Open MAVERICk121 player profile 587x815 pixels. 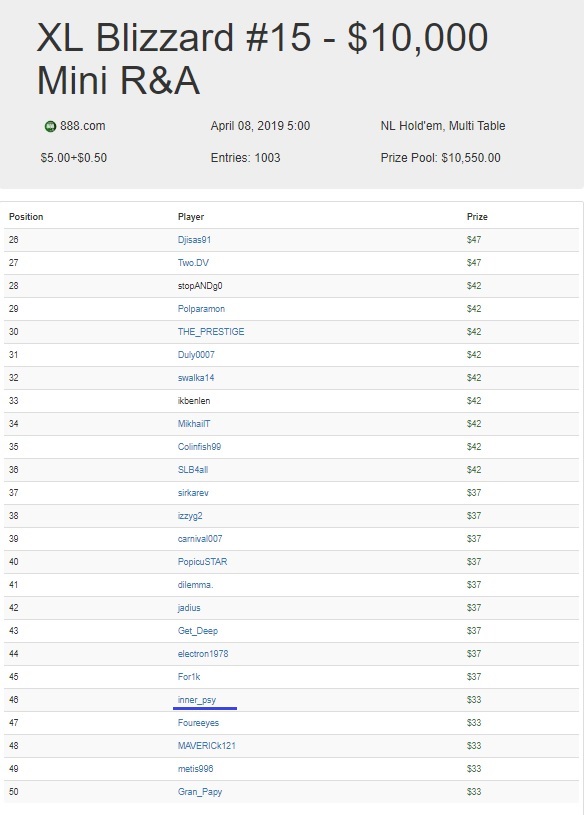click(206, 745)
